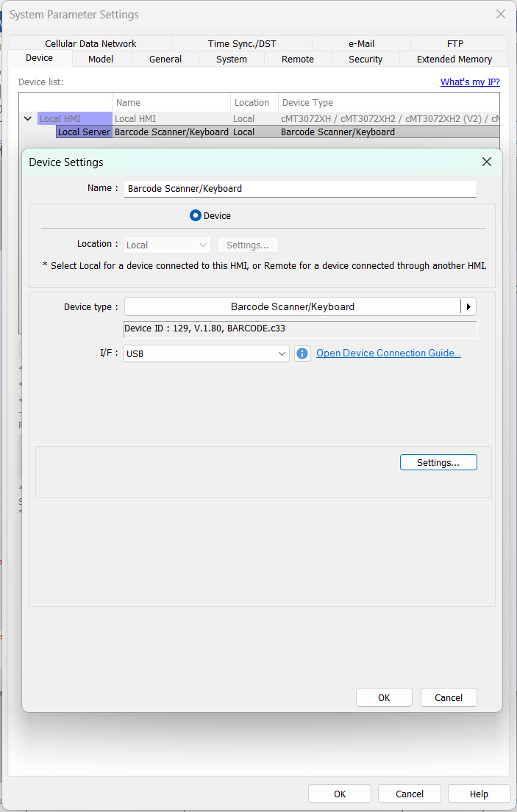Click the Name text field
This screenshot has width=517, height=812.
[300, 189]
